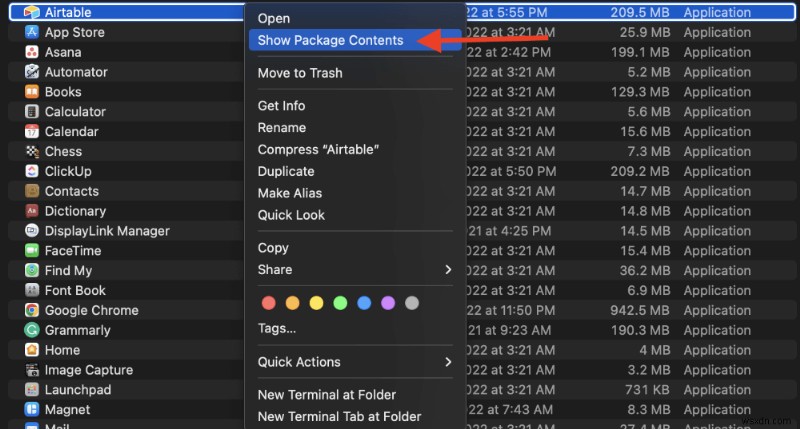Viewport: 800px width, 429px height.
Task: Select Move to Trash
Action: pos(355,73)
